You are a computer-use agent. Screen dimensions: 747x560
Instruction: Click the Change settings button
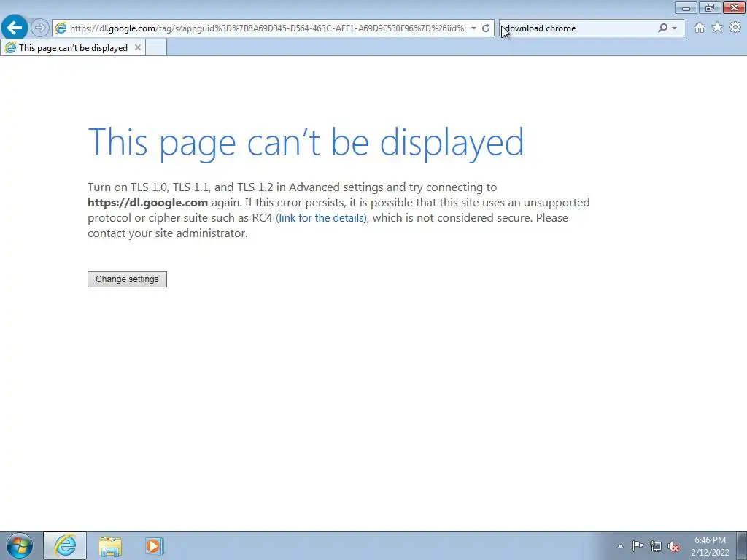[127, 279]
